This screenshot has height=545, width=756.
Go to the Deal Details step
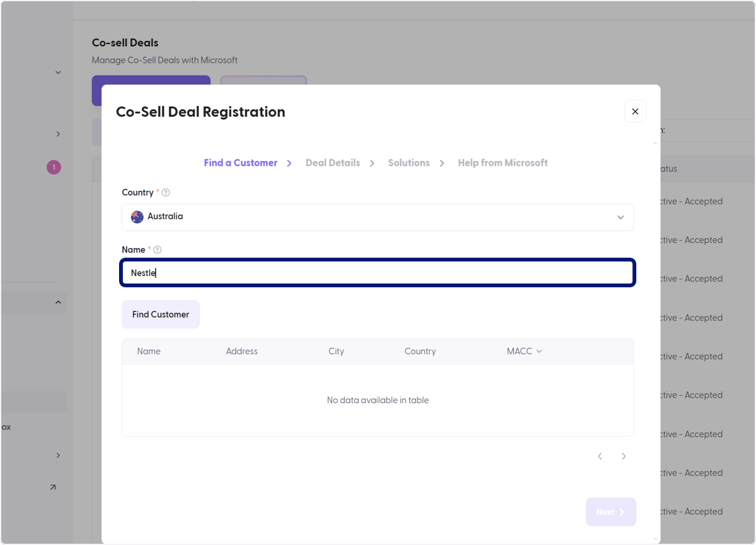333,163
